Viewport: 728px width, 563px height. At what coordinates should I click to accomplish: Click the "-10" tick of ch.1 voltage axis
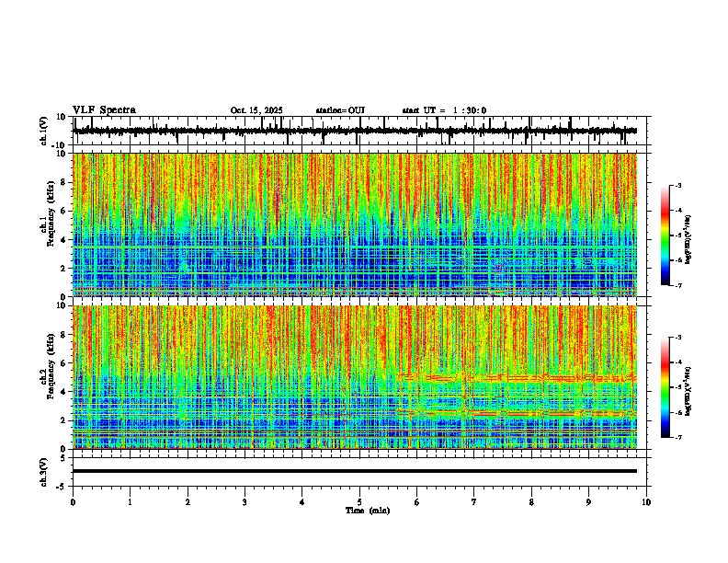60,144
